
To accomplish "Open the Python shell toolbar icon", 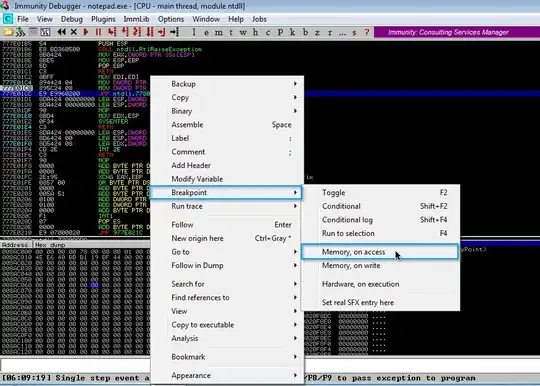I will 21,32.
